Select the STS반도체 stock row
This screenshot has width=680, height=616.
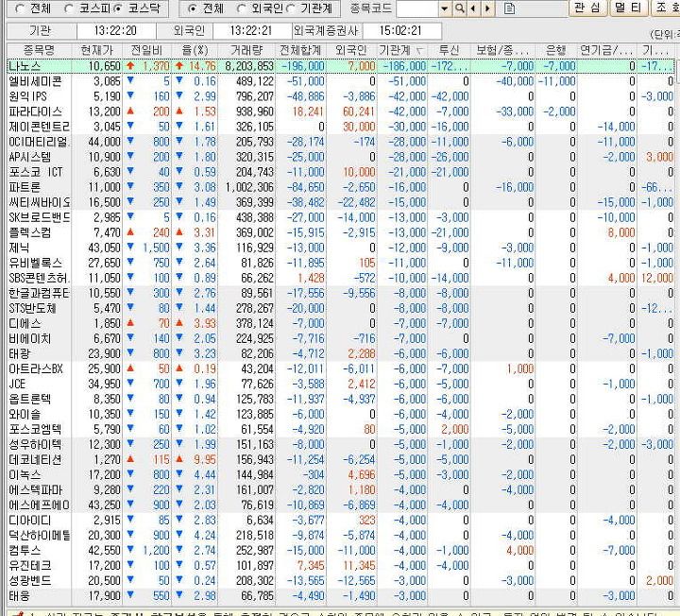coord(341,308)
